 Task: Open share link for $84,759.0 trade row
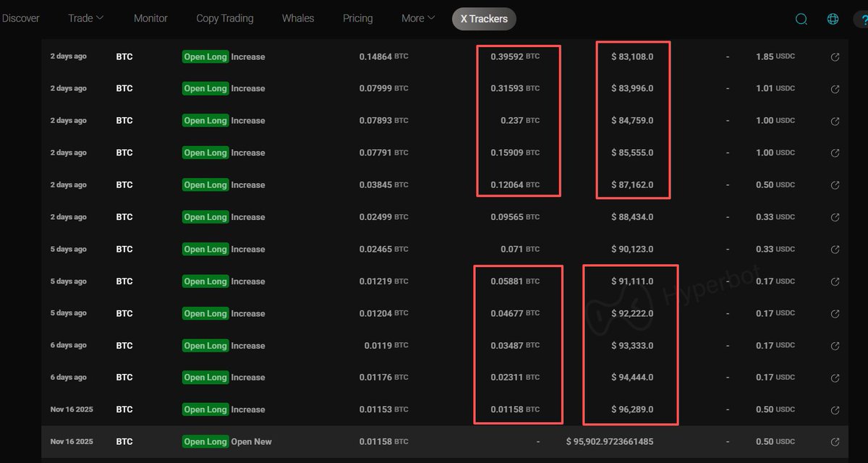pos(835,121)
